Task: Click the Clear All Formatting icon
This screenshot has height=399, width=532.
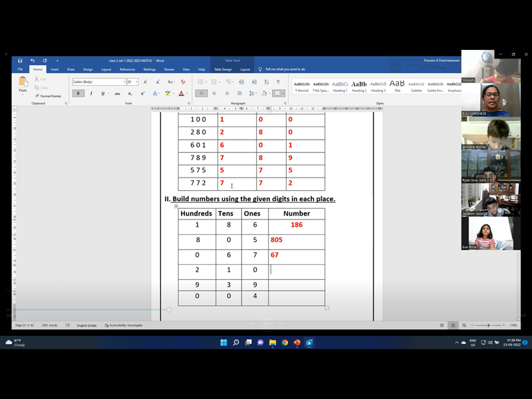Action: pyautogui.click(x=184, y=82)
